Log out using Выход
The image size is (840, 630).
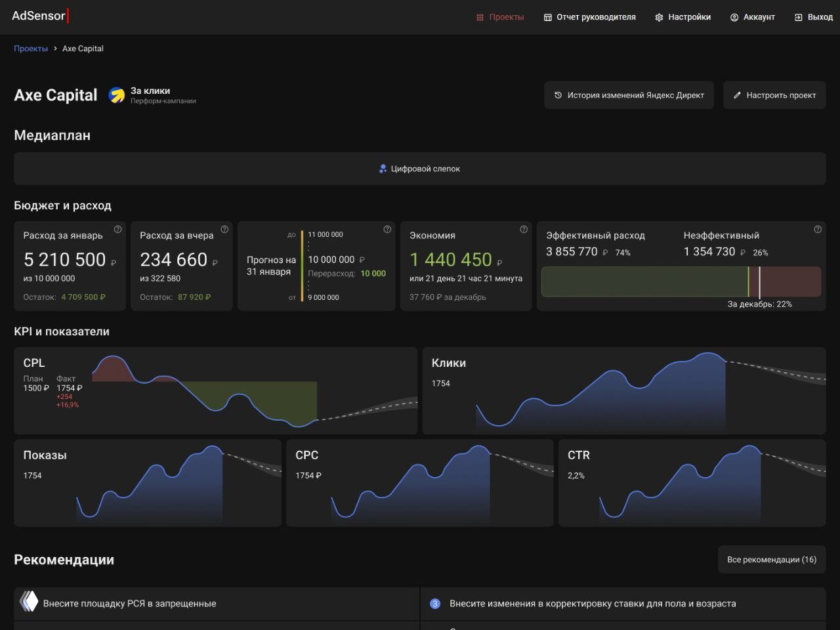(x=813, y=17)
